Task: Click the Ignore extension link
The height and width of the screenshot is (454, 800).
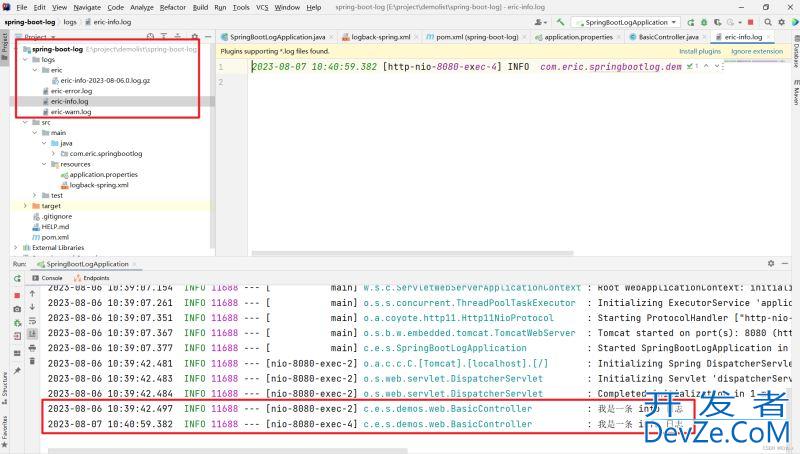Action: [757, 51]
